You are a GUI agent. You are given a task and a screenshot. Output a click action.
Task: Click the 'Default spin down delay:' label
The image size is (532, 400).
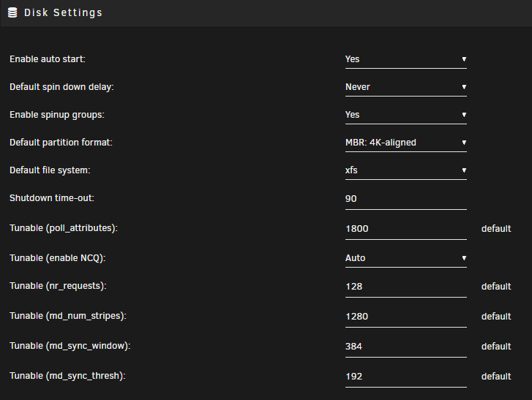pyautogui.click(x=61, y=87)
